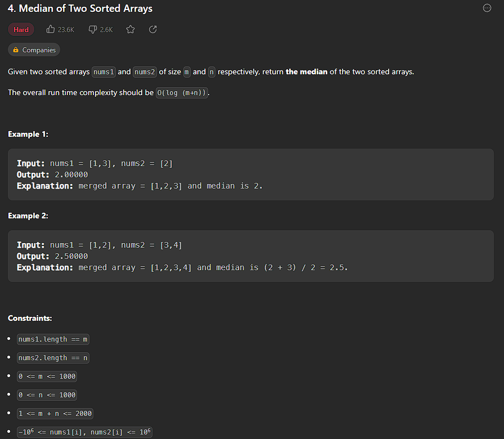
Task: Click the thumbs up icon beside 23.6K
Action: [50, 29]
